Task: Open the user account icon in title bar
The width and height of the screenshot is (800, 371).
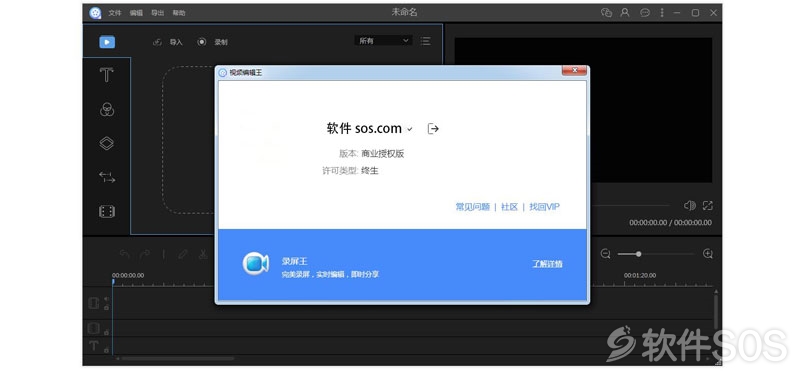Action: (625, 13)
